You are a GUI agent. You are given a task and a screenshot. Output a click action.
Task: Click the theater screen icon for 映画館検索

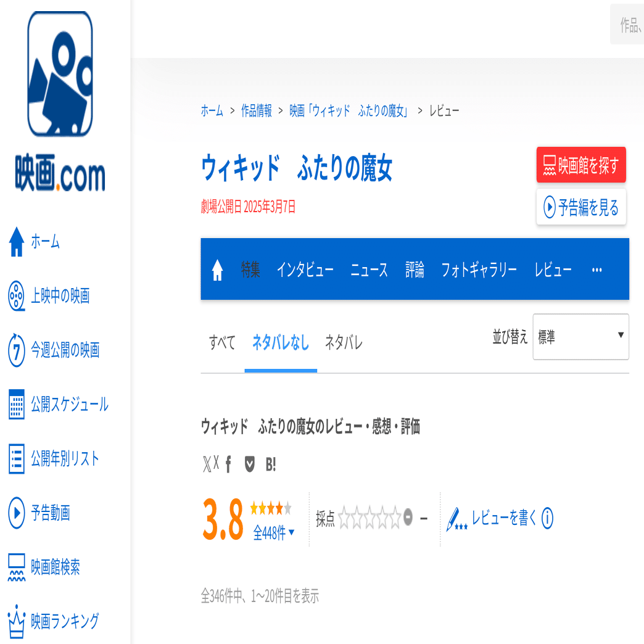[17, 567]
